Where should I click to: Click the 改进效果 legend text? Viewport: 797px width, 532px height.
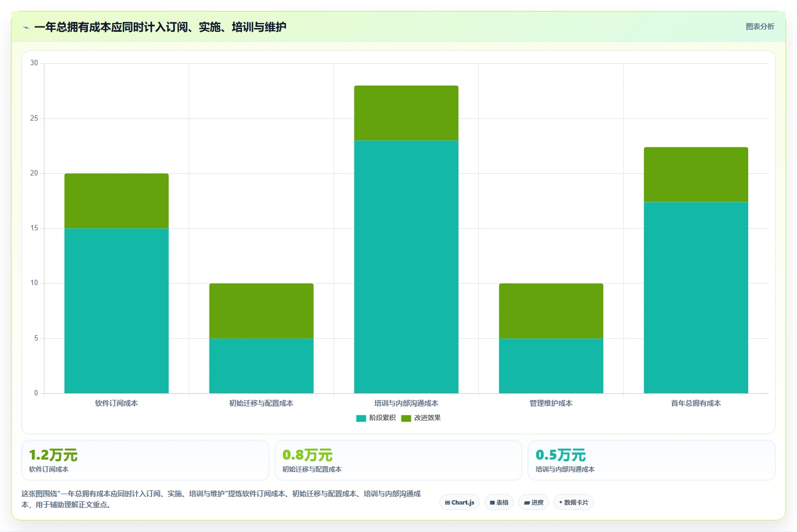tap(427, 418)
